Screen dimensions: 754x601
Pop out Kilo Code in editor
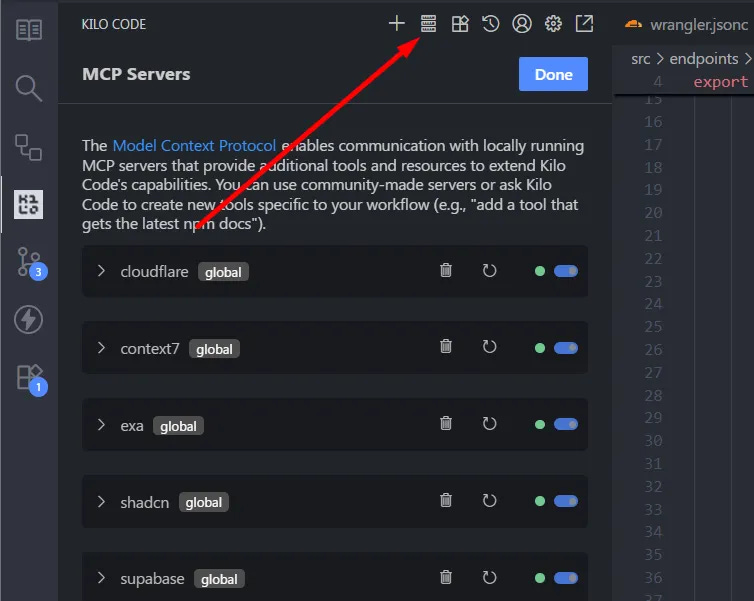click(x=584, y=23)
